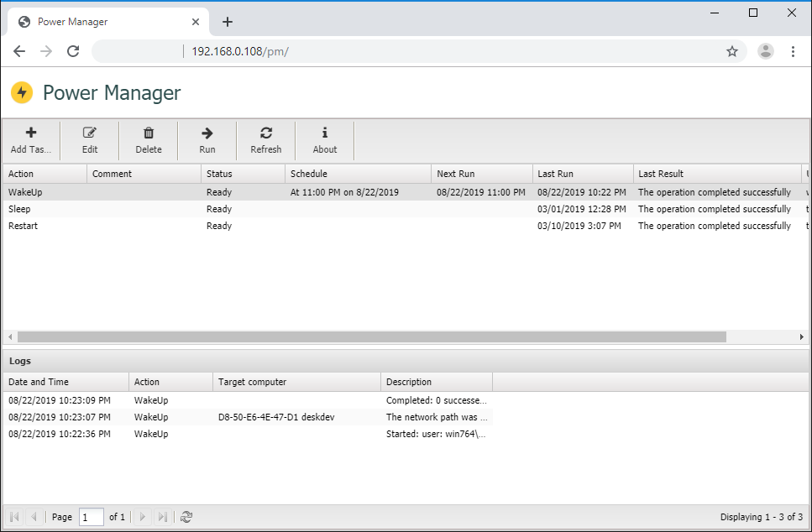Sort by the Next Run column header
Viewport: 812px width, 532px height.
[483, 174]
